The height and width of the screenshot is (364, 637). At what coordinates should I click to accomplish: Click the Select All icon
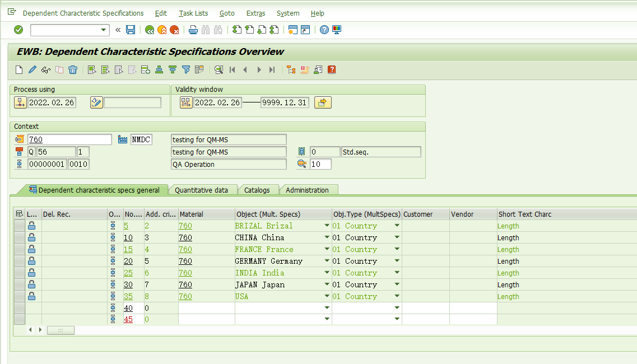click(x=92, y=70)
